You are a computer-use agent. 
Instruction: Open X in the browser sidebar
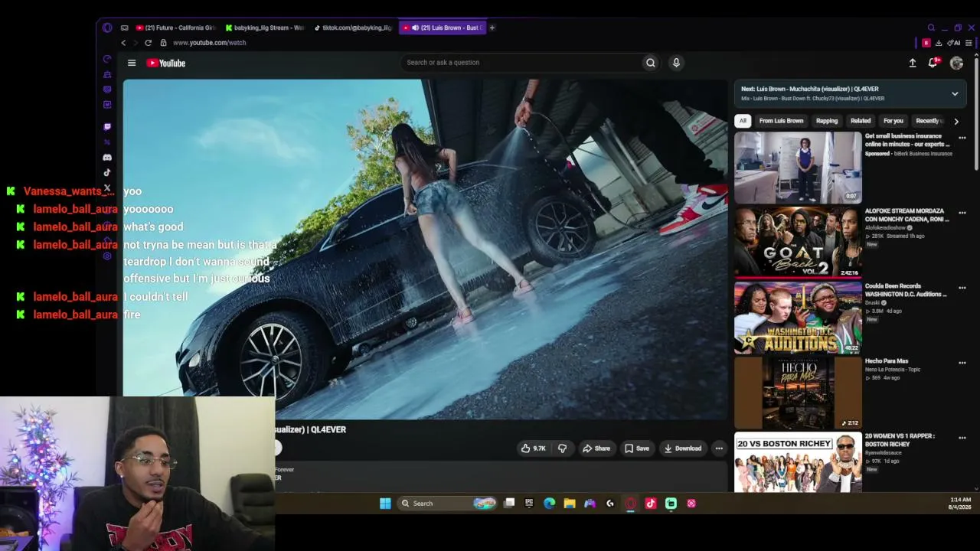coord(107,187)
